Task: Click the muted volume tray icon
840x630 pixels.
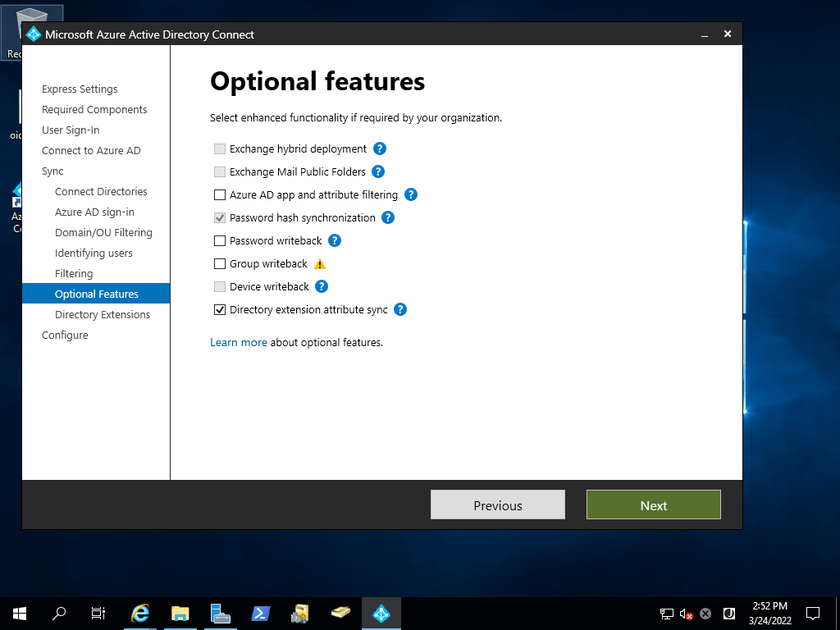Action: 687,614
